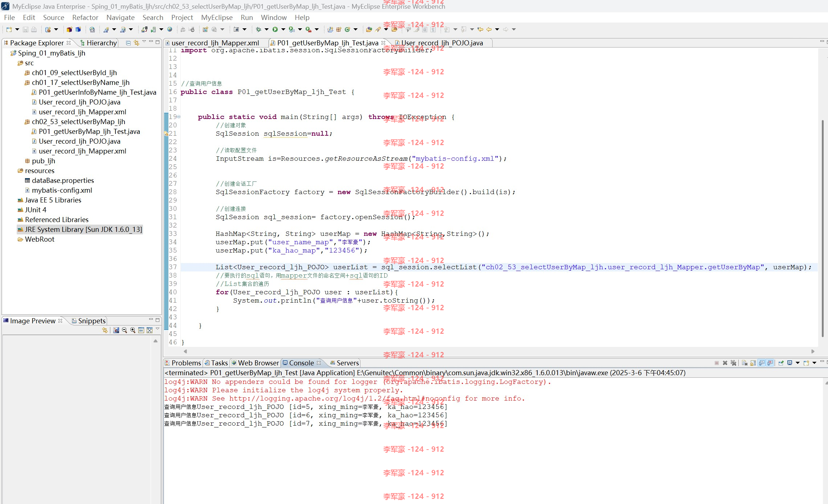Click the globe web browser toolbar icon

(170, 29)
